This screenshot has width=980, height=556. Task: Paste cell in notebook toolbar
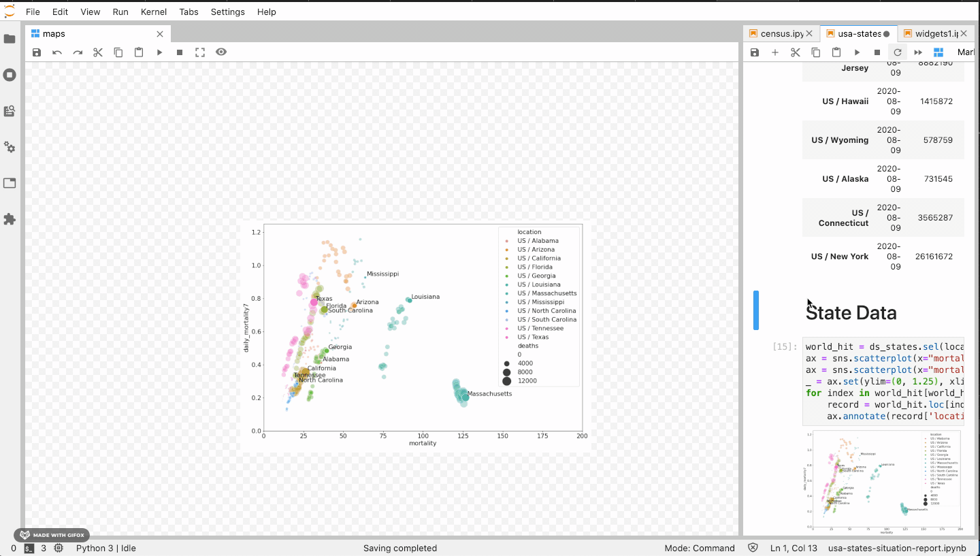tap(836, 52)
